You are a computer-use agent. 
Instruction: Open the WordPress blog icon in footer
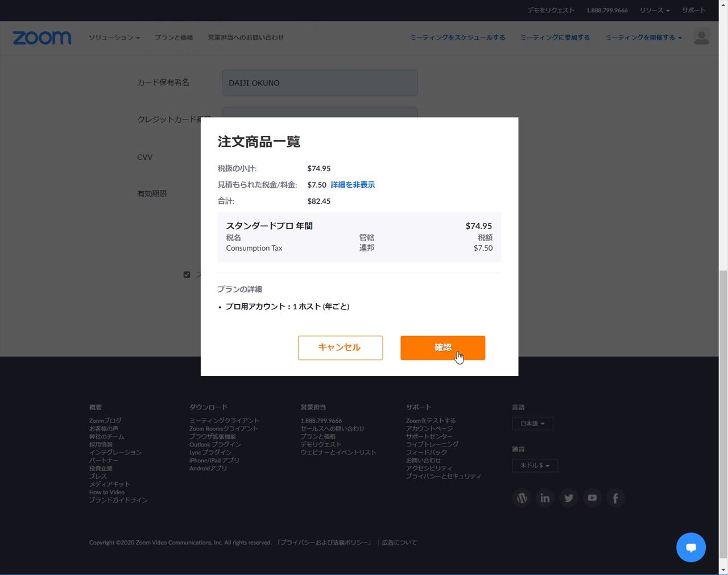pos(522,498)
